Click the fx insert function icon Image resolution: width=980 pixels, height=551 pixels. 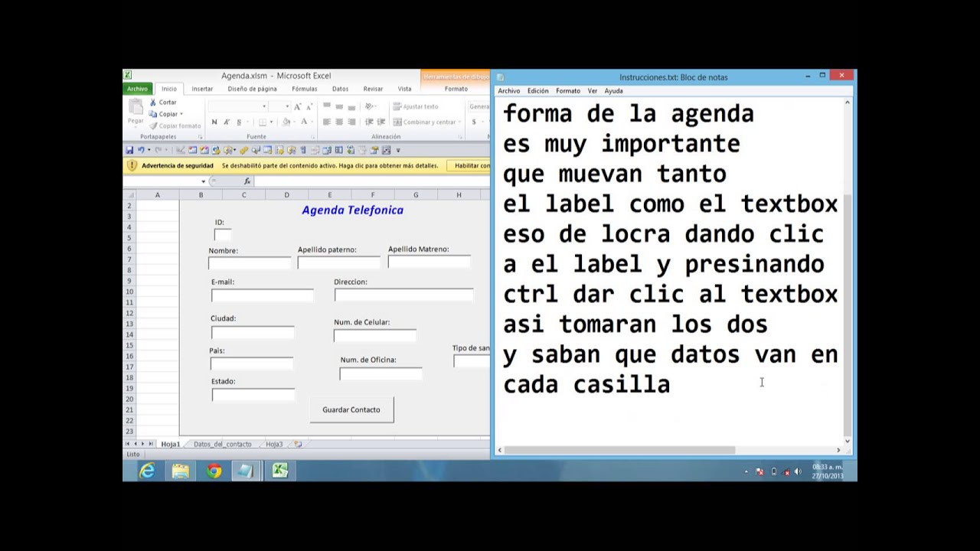pos(247,181)
